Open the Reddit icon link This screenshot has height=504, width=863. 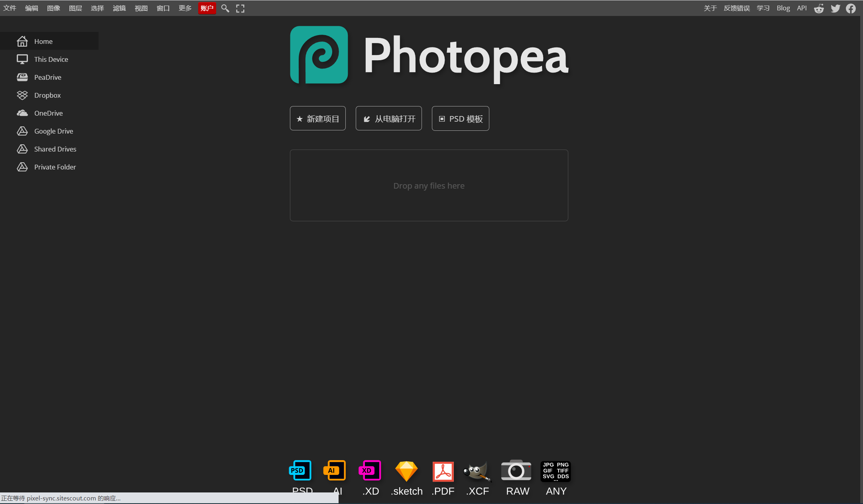click(819, 8)
